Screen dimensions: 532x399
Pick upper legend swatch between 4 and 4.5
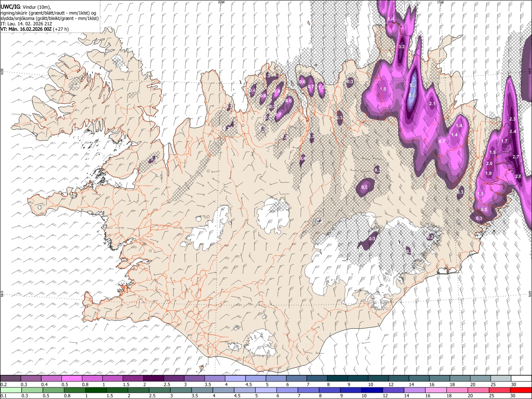(x=235, y=379)
